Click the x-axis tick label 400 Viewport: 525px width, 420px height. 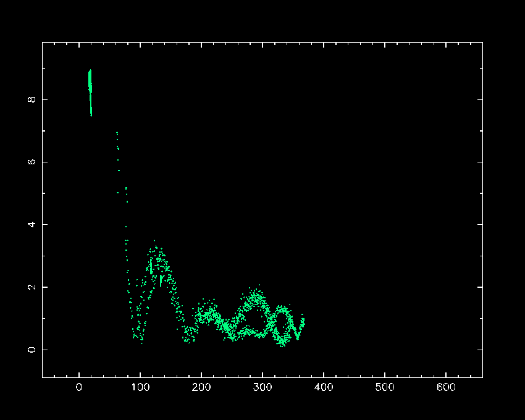coord(324,387)
